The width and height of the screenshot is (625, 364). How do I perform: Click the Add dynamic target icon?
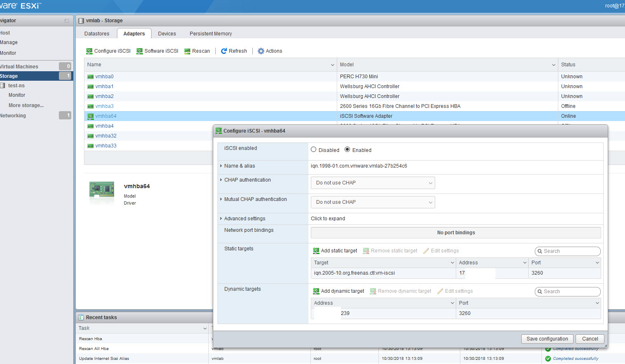[x=316, y=291]
